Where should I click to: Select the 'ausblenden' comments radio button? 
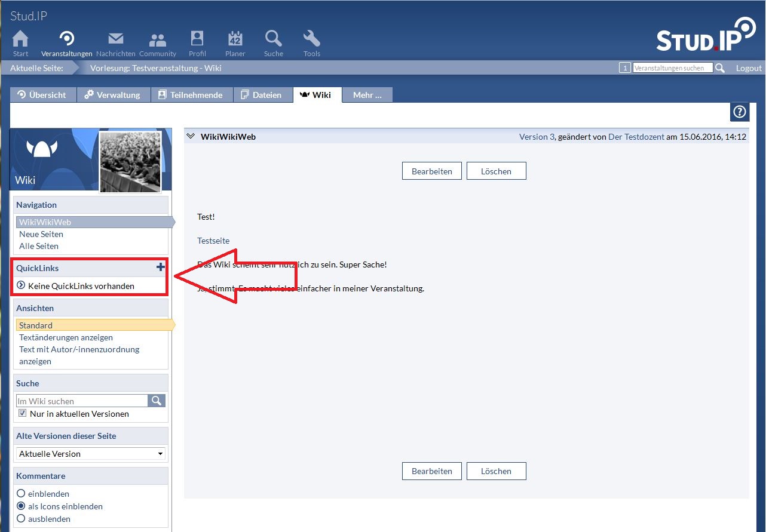tap(21, 519)
